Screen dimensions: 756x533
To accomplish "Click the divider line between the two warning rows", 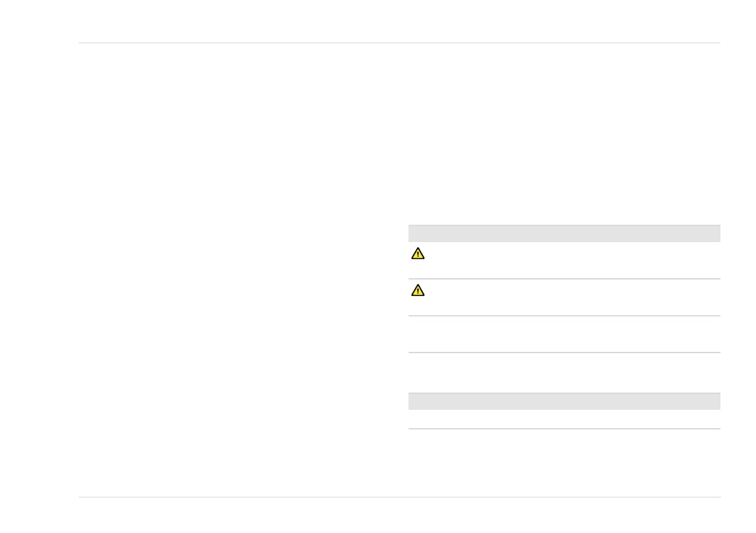I will pos(564,279).
